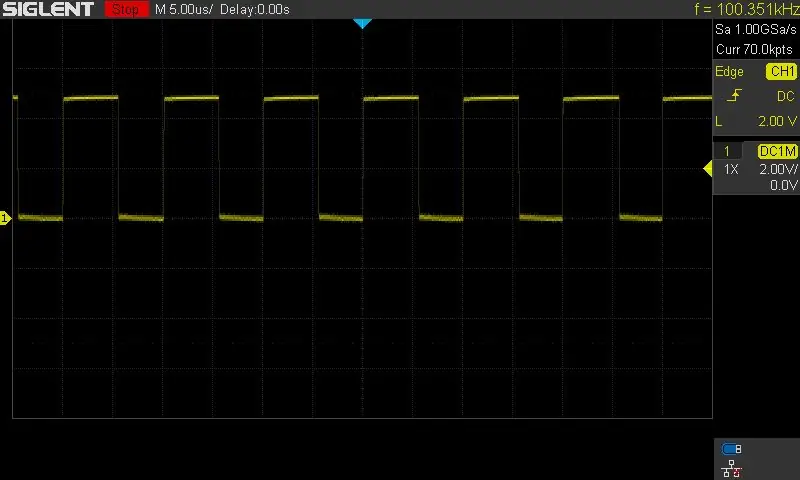Click the blue USB device status icon
Image resolution: width=800 pixels, height=480 pixels.
click(x=732, y=449)
